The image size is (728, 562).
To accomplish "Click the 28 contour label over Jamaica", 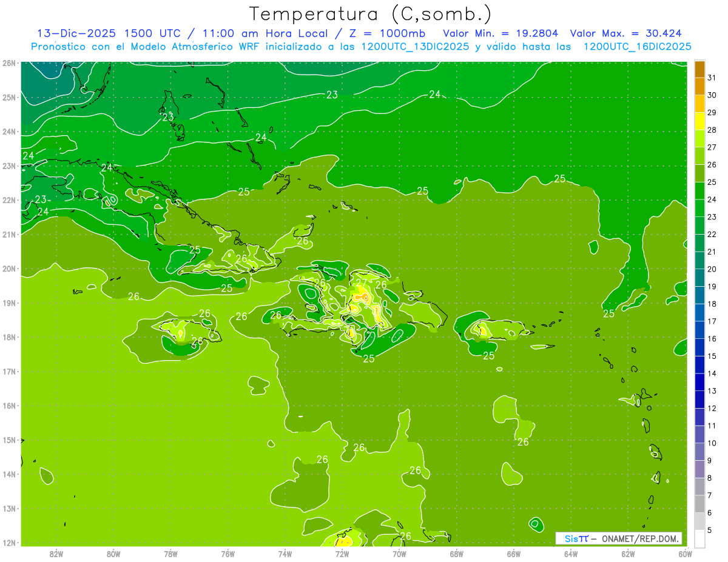I will pos(197,341).
